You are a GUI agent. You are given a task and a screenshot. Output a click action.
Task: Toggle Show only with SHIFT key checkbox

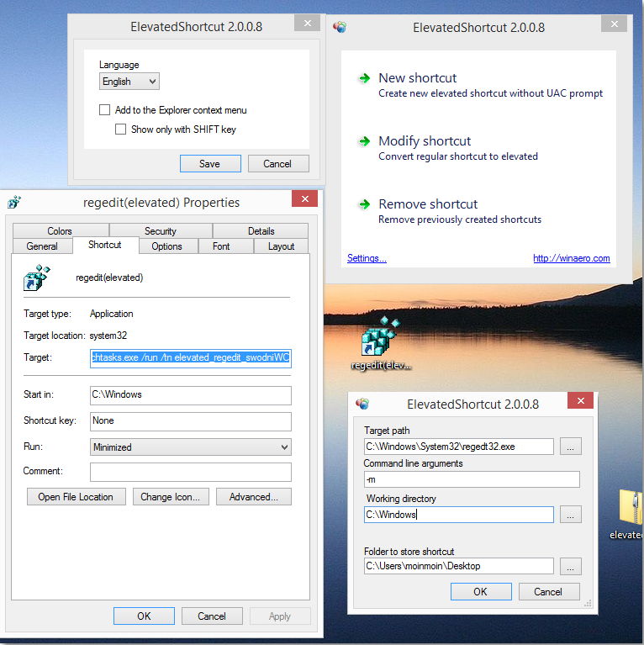(x=120, y=130)
